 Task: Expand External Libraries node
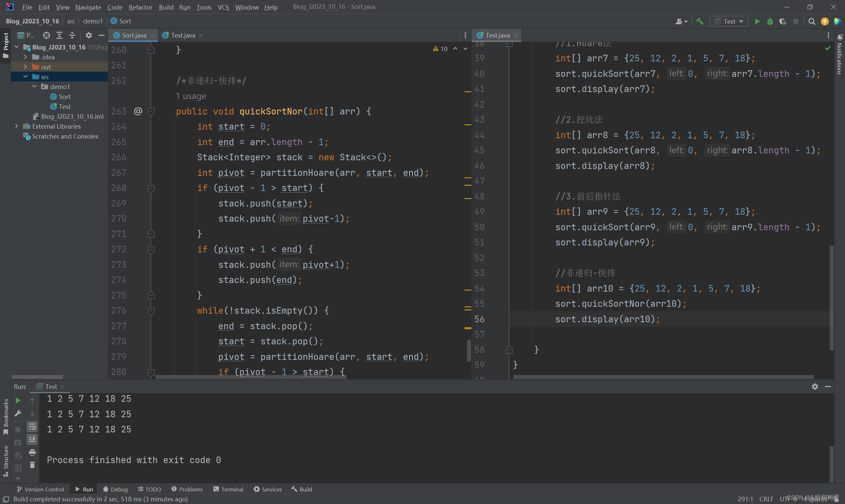(x=17, y=126)
